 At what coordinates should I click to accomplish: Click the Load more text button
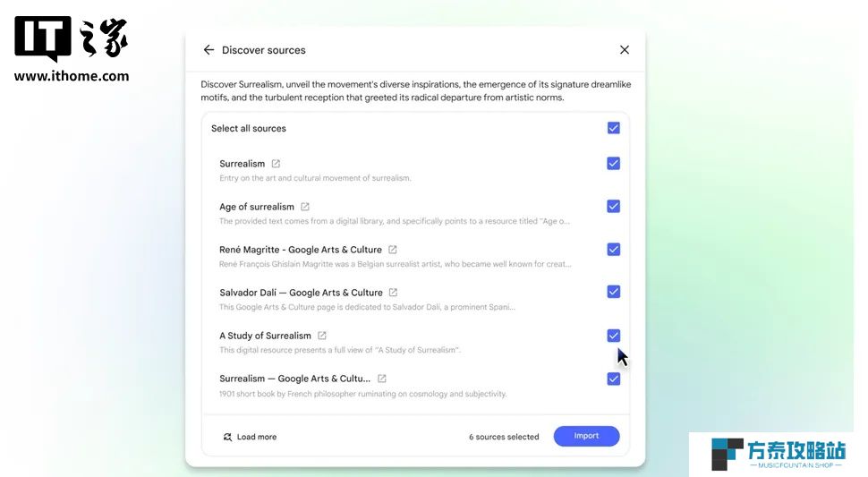pos(256,437)
